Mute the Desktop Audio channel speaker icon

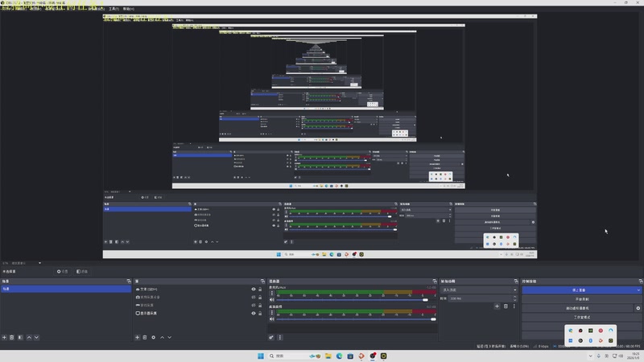(x=271, y=319)
